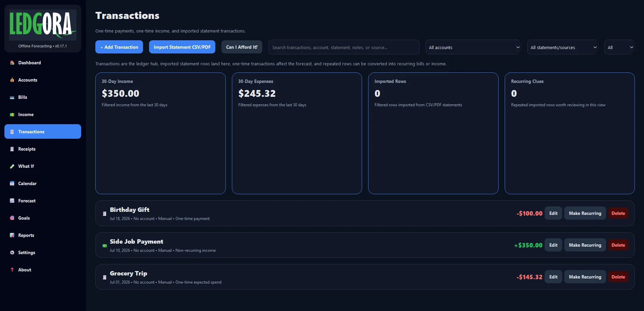The image size is (644, 311).
Task: Navigate to Bills
Action: click(x=43, y=97)
